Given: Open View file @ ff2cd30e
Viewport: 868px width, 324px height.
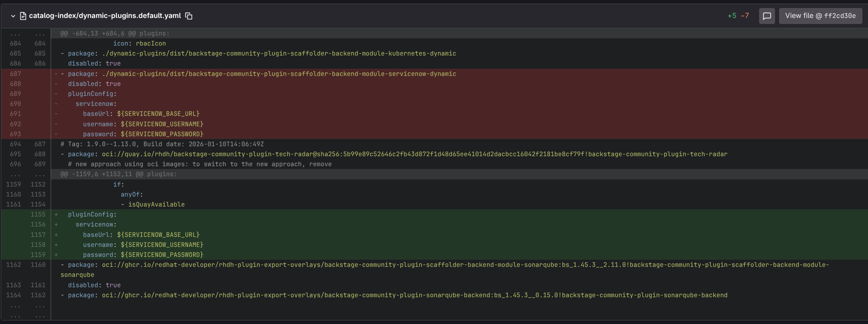Looking at the screenshot, I should (x=820, y=16).
